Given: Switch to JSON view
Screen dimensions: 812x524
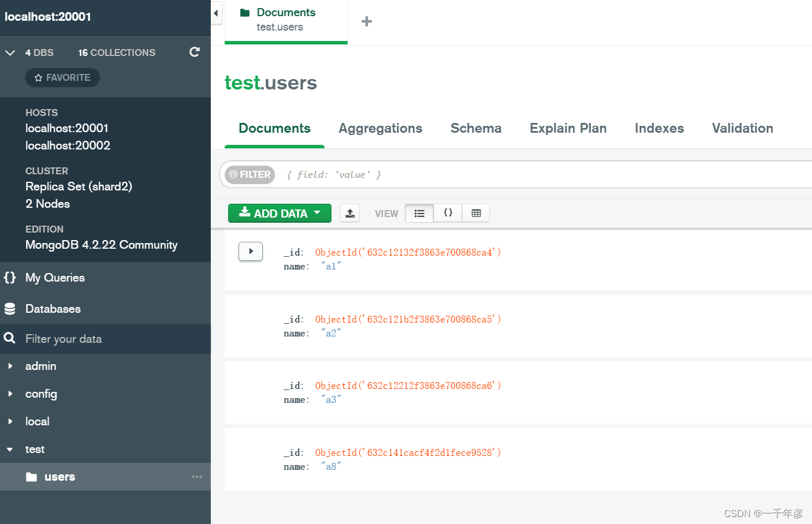Looking at the screenshot, I should pyautogui.click(x=448, y=213).
